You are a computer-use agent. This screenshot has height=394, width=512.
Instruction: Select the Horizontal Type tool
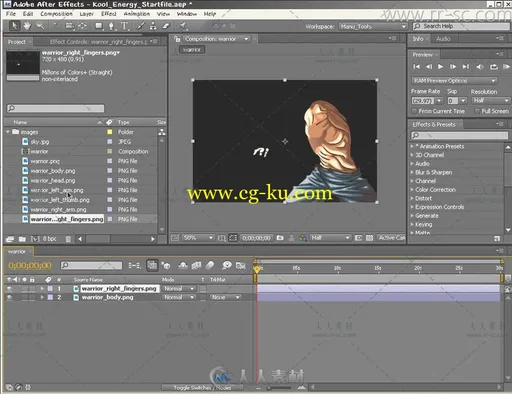pyautogui.click(x=124, y=26)
